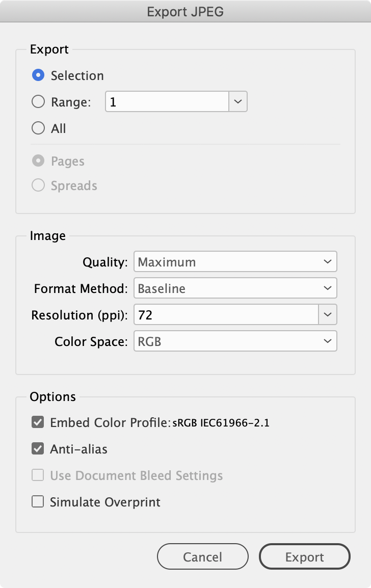371x588 pixels.
Task: Expand the Format Method chevron
Action: click(328, 288)
